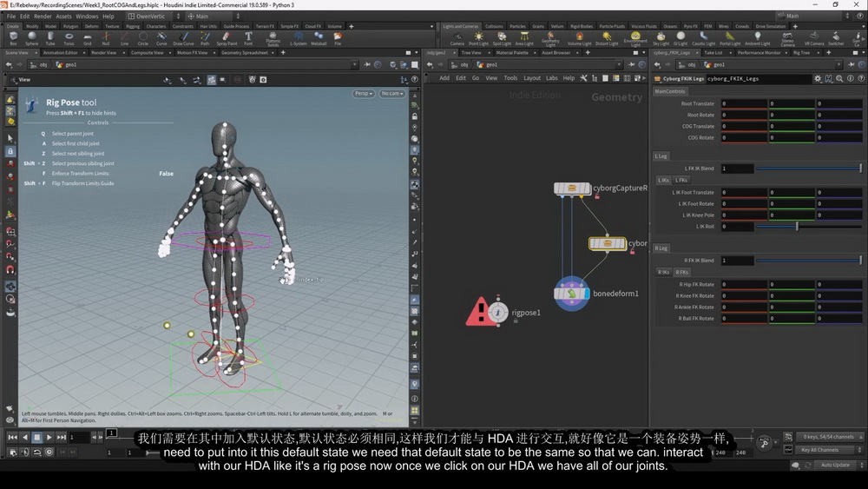Adjust the R FK IK Blend slider
868x489 pixels.
(x=809, y=261)
